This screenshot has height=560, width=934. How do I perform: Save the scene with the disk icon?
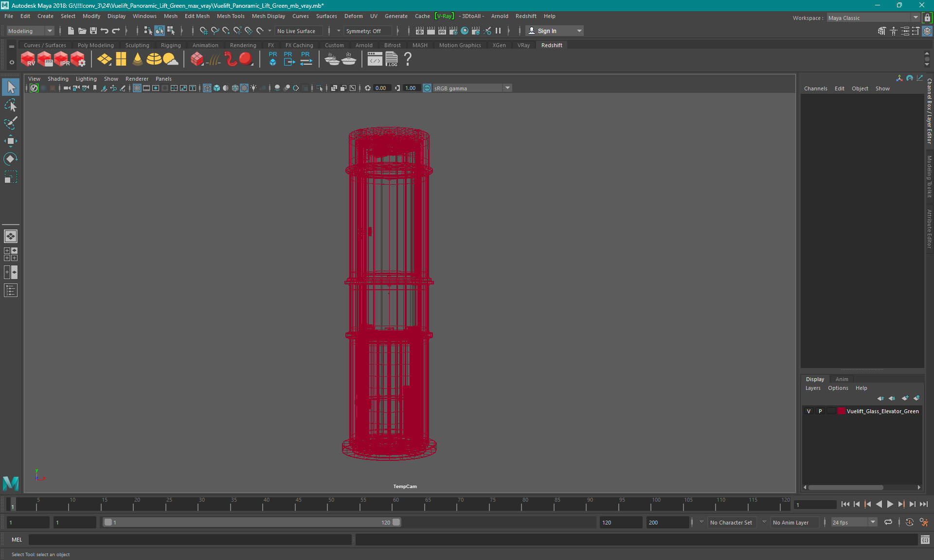coord(93,31)
